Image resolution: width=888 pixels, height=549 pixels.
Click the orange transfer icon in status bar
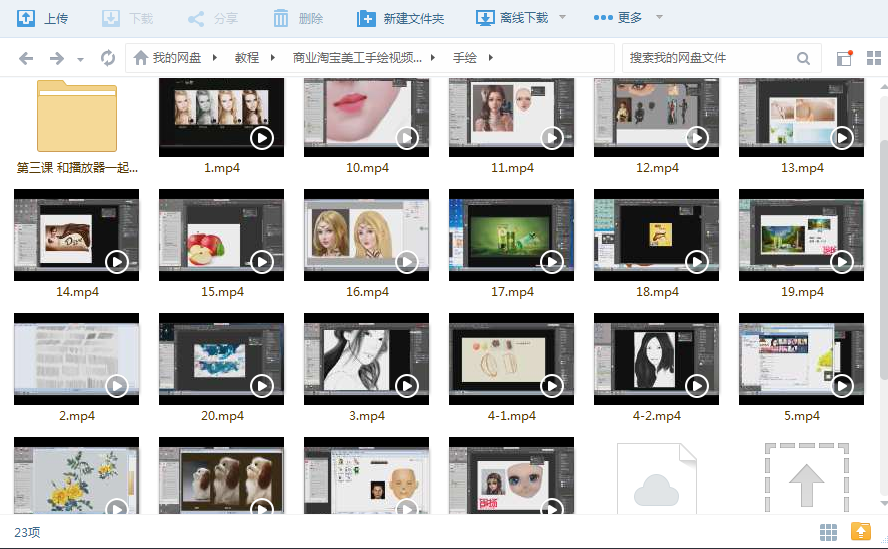click(x=861, y=531)
